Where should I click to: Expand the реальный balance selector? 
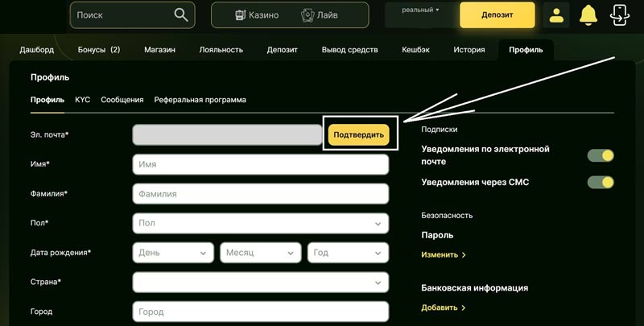(x=420, y=10)
